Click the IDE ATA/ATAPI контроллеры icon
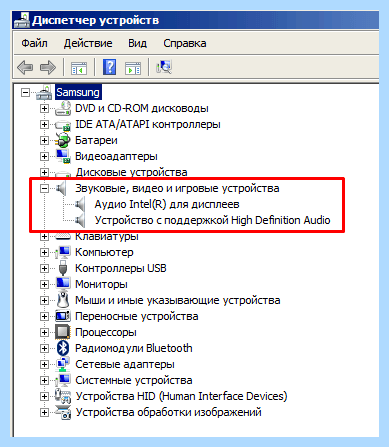 click(63, 125)
